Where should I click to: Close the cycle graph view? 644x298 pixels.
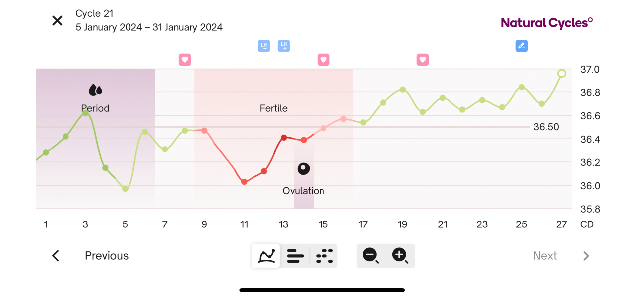click(x=58, y=21)
